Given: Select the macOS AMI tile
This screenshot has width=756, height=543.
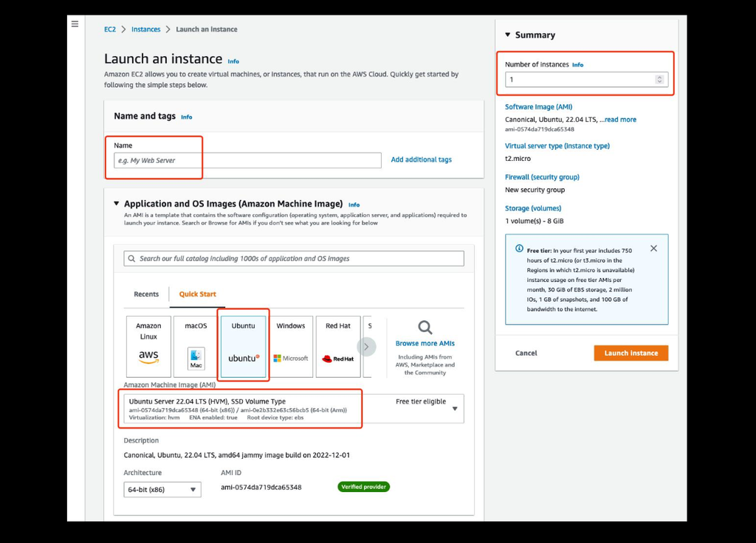Looking at the screenshot, I should [x=196, y=347].
